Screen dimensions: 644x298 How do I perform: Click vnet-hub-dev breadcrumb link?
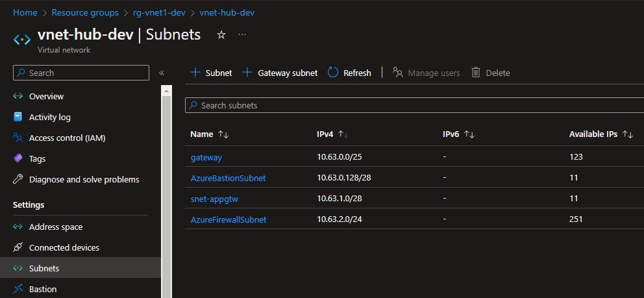coord(227,13)
